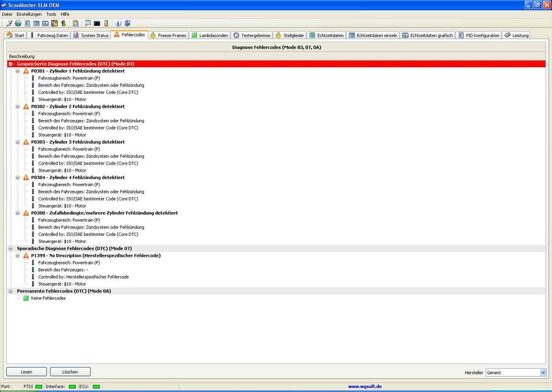Visit the www.wgsoft.de link
552x392 pixels.
pyautogui.click(x=365, y=387)
